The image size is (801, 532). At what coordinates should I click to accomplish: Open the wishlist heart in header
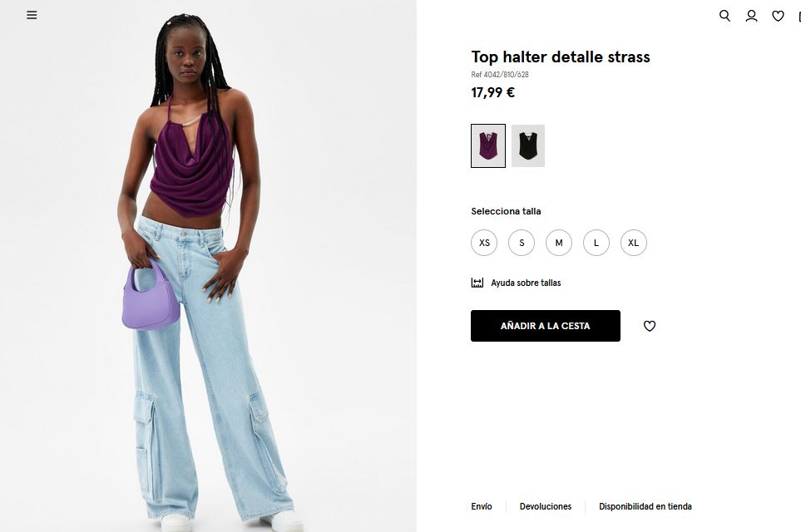click(778, 17)
